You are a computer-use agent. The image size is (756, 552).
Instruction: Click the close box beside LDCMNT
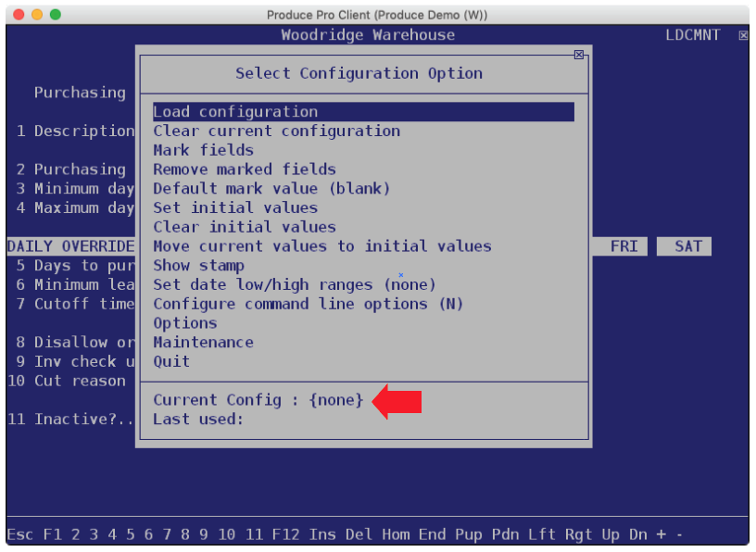coord(743,35)
